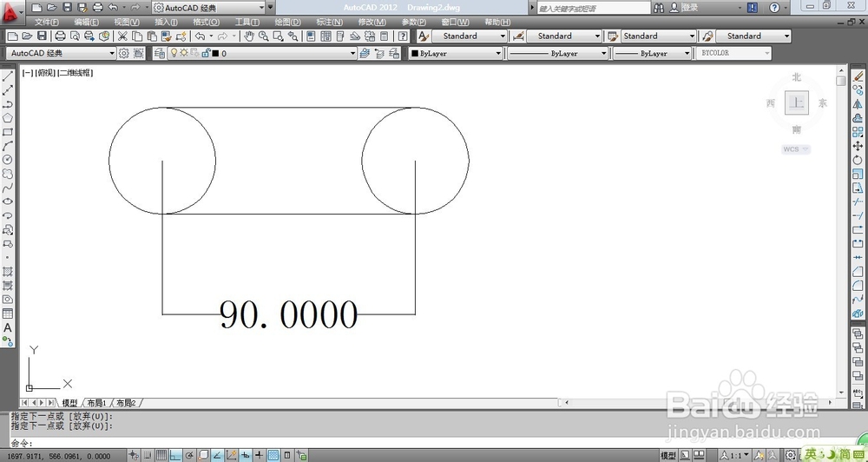
Task: Click the ViewCube 上 top face
Action: [x=797, y=102]
